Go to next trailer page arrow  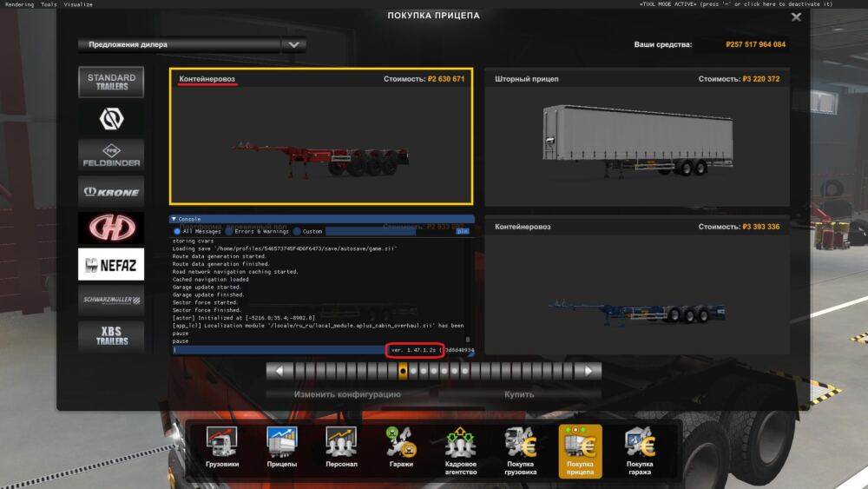click(589, 371)
